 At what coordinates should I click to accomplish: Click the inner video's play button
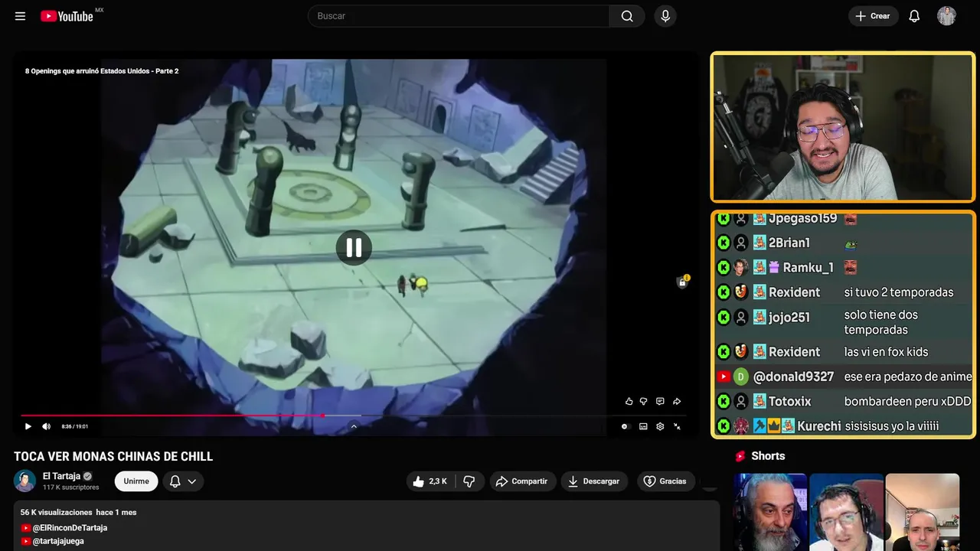(x=28, y=426)
